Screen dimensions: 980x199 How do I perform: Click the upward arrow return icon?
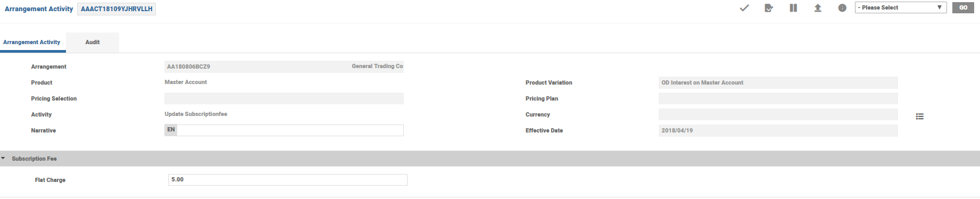818,8
